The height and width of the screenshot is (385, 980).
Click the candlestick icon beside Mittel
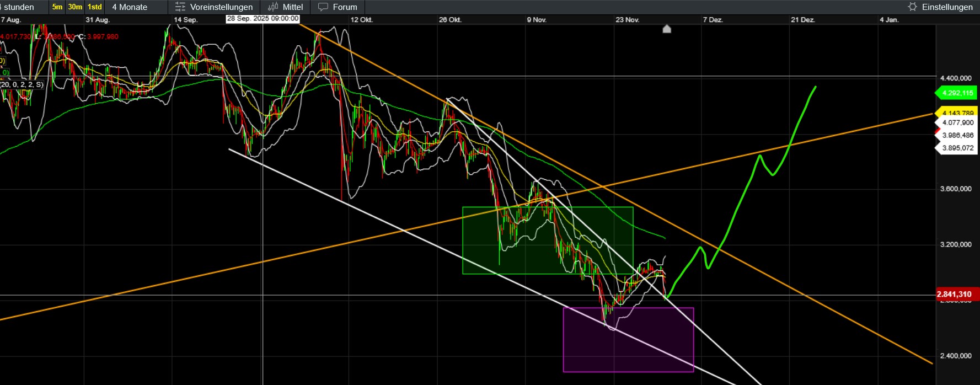(x=273, y=7)
